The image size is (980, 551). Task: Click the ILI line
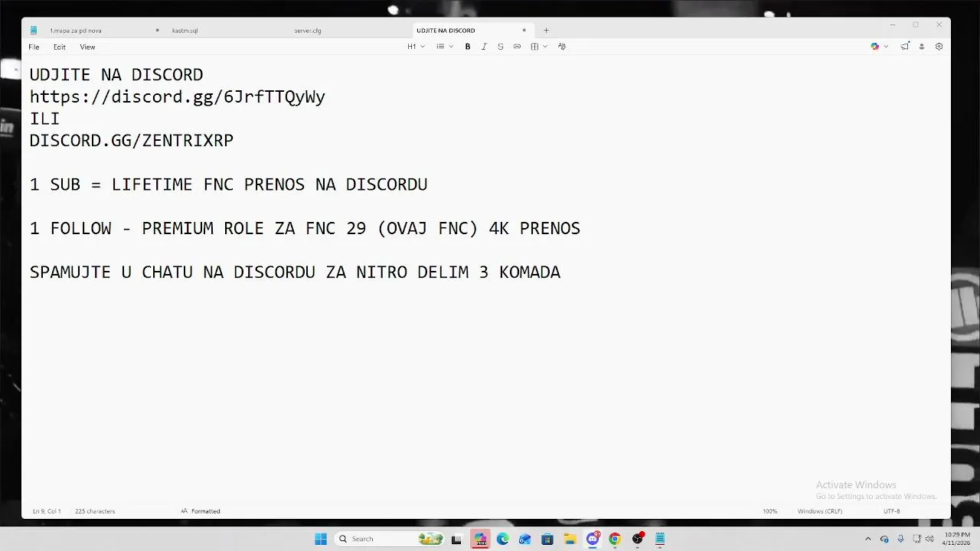(x=44, y=119)
